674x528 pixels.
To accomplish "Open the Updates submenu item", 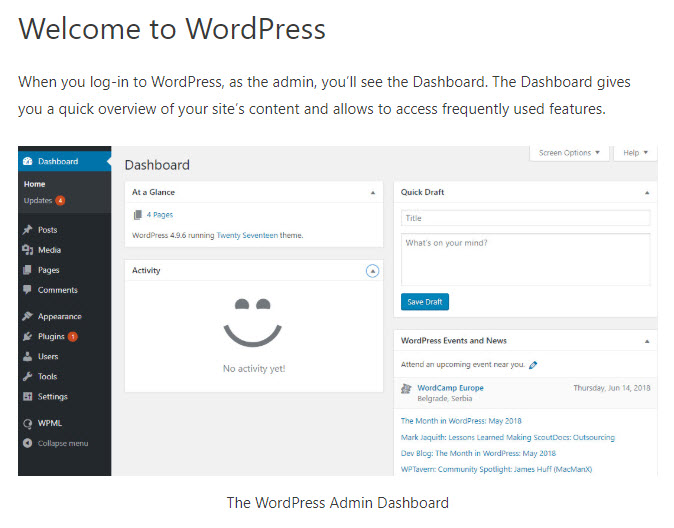I will [x=38, y=200].
